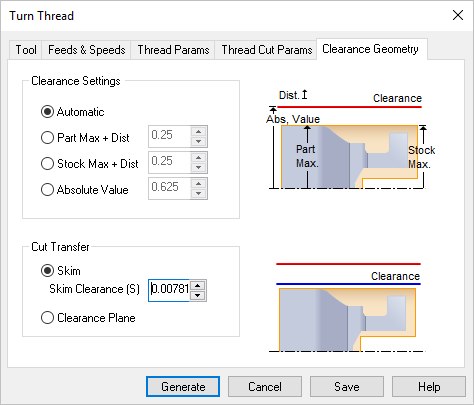Switch to the Tool tab
The width and height of the screenshot is (474, 405).
click(26, 50)
